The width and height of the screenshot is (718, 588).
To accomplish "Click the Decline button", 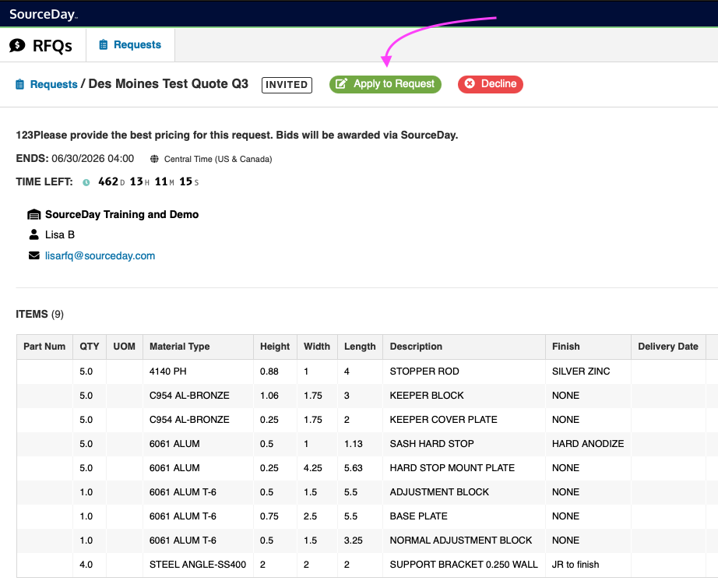I will 491,84.
